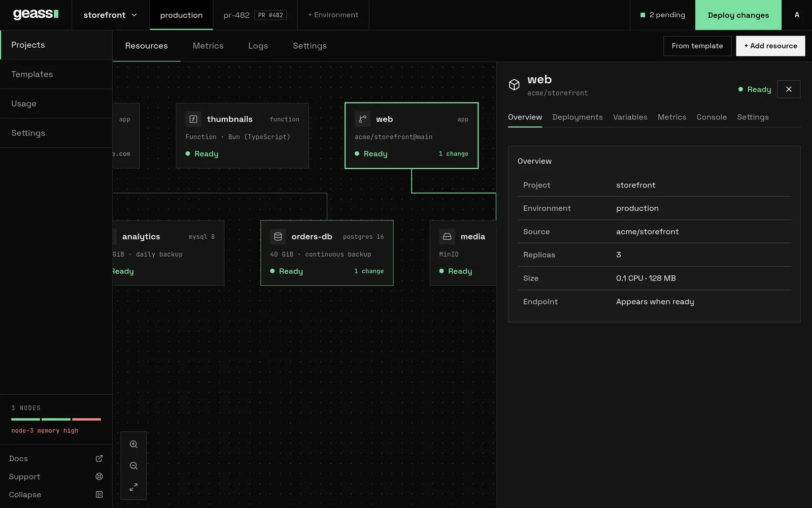Click the web git-branch icon
Screen dimensions: 812x508
pyautogui.click(x=362, y=119)
